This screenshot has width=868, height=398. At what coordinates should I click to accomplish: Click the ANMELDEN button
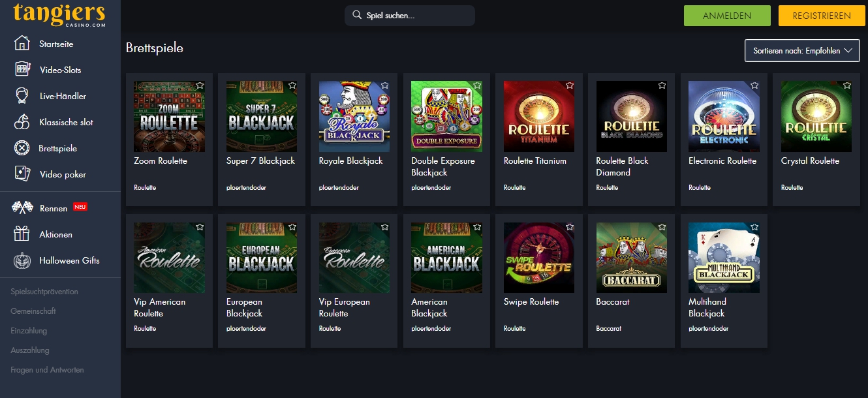727,16
